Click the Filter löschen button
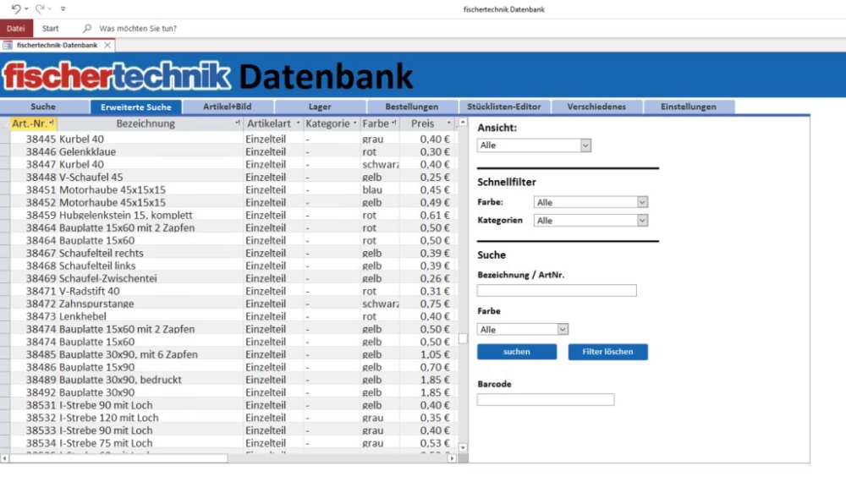 click(x=608, y=352)
